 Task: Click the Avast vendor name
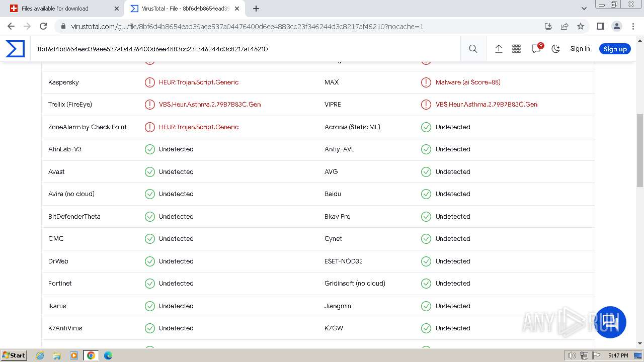pyautogui.click(x=56, y=172)
